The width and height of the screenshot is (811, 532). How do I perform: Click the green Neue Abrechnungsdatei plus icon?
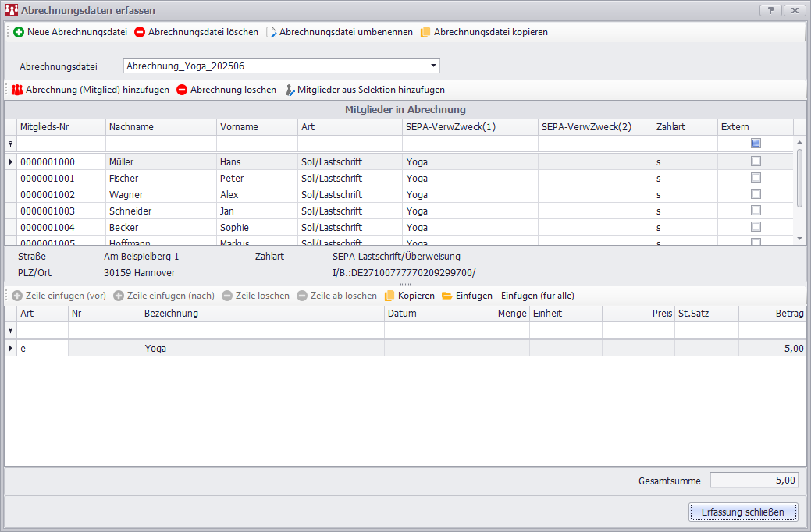19,32
